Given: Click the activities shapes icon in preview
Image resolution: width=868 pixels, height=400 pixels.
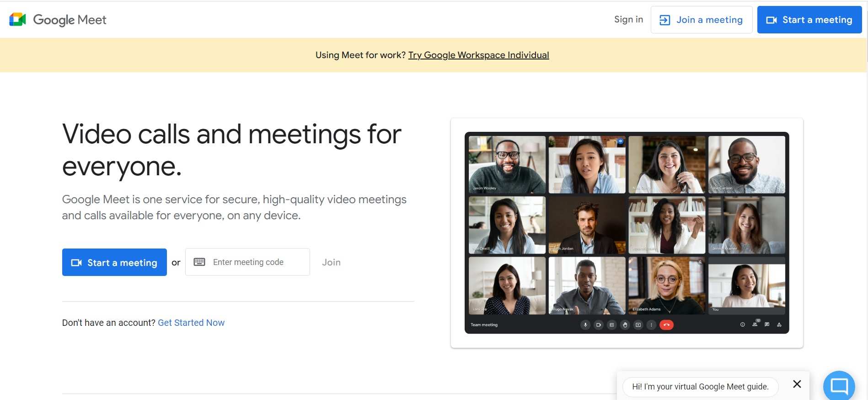Looking at the screenshot, I should pos(779,324).
